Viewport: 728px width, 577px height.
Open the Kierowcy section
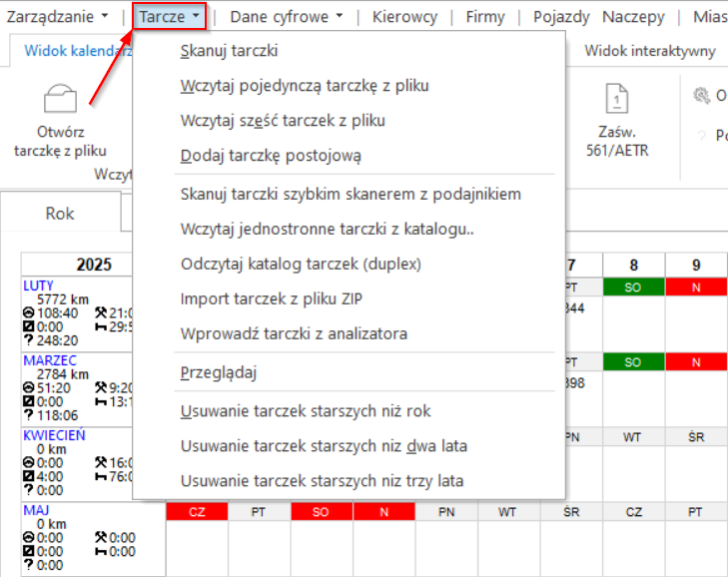[x=404, y=17]
